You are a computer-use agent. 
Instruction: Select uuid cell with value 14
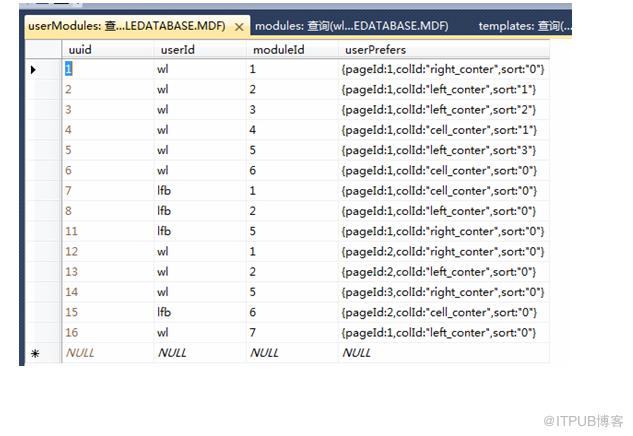pyautogui.click(x=108, y=292)
